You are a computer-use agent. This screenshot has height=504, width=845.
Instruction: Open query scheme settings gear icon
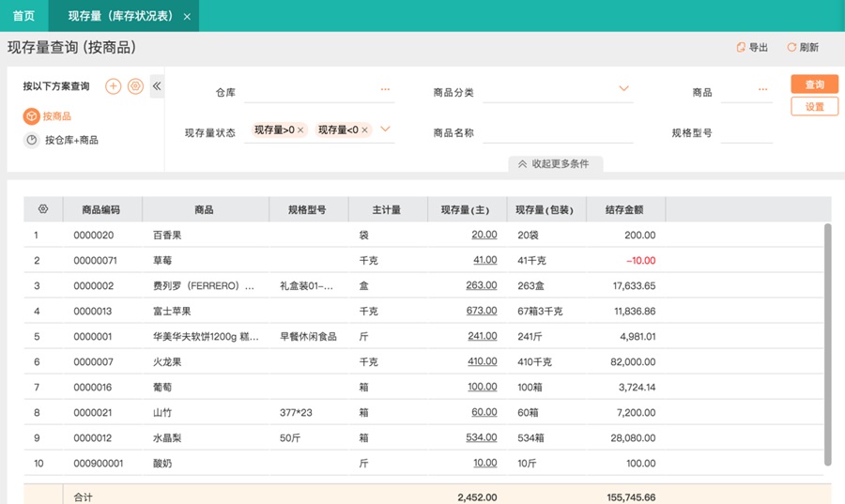pos(135,86)
